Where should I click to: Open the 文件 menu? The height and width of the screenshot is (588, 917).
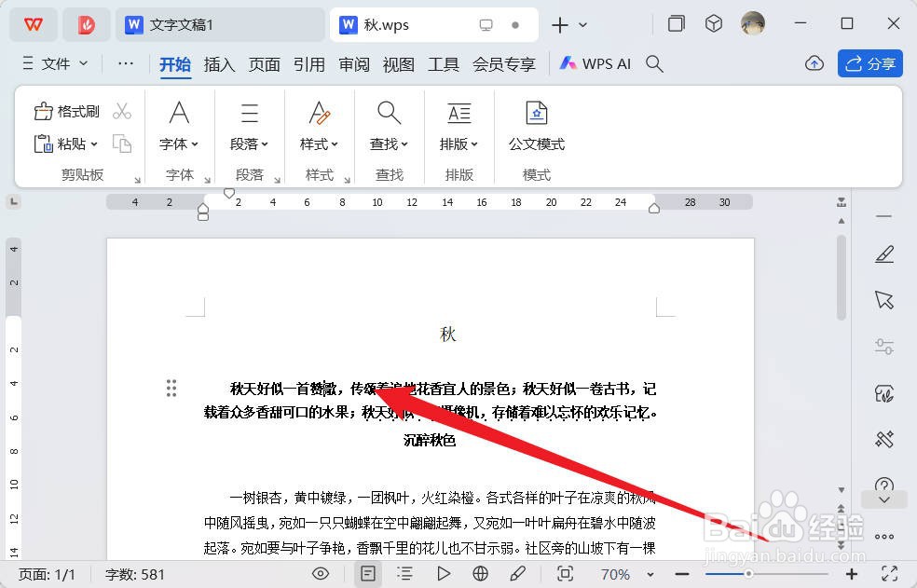tap(54, 64)
